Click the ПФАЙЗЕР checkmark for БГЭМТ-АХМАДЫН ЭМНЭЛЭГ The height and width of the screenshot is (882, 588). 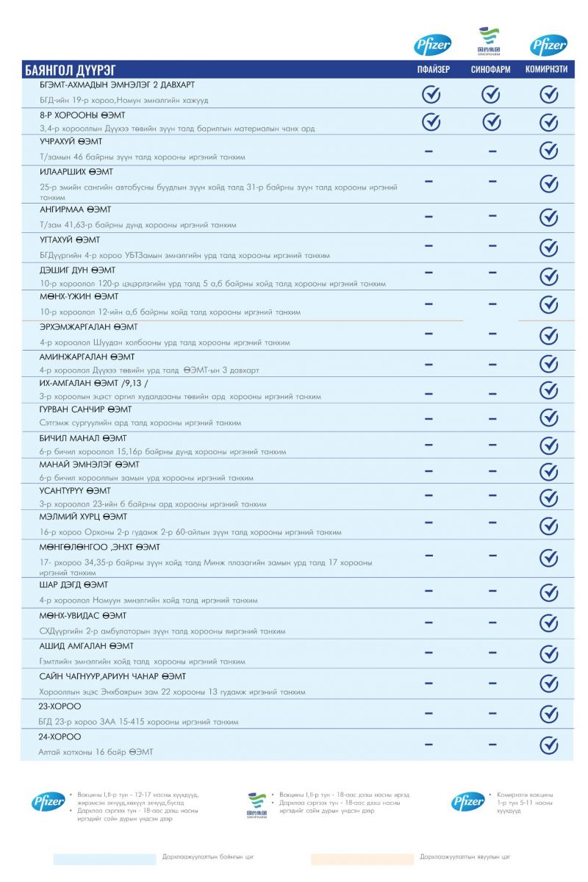(x=431, y=94)
